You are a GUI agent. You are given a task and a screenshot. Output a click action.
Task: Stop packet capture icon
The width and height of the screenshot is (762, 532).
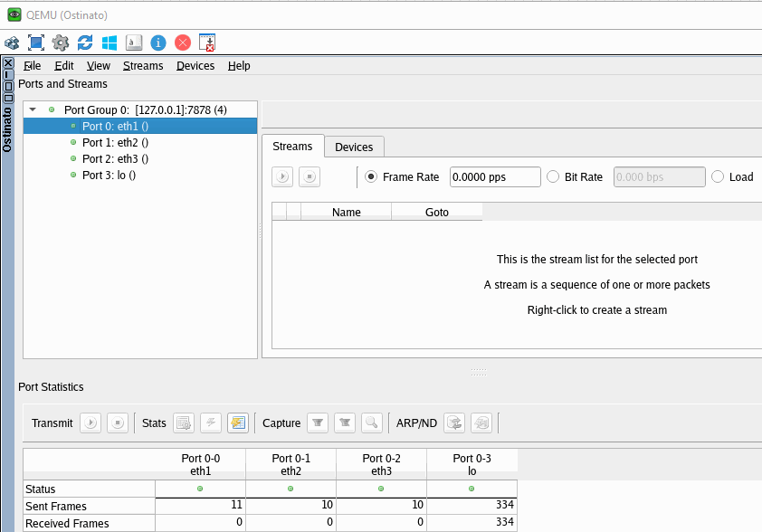pyautogui.click(x=344, y=423)
